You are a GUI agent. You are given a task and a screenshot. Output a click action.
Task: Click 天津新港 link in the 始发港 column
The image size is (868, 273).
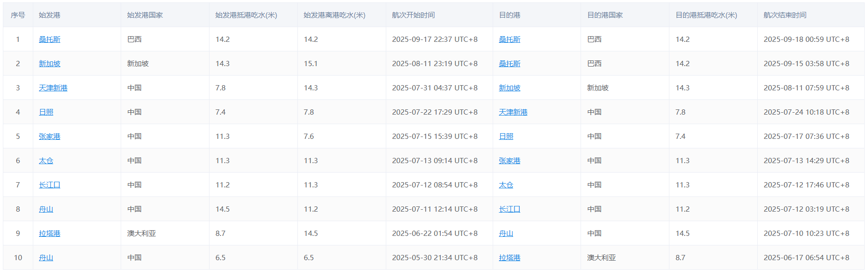point(53,88)
